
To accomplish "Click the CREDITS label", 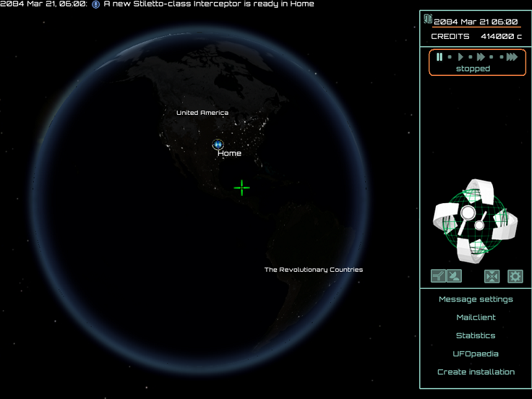I will (x=450, y=36).
